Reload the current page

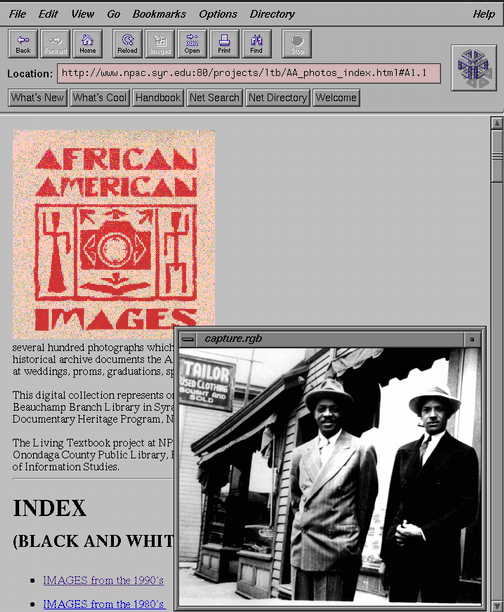tap(127, 44)
